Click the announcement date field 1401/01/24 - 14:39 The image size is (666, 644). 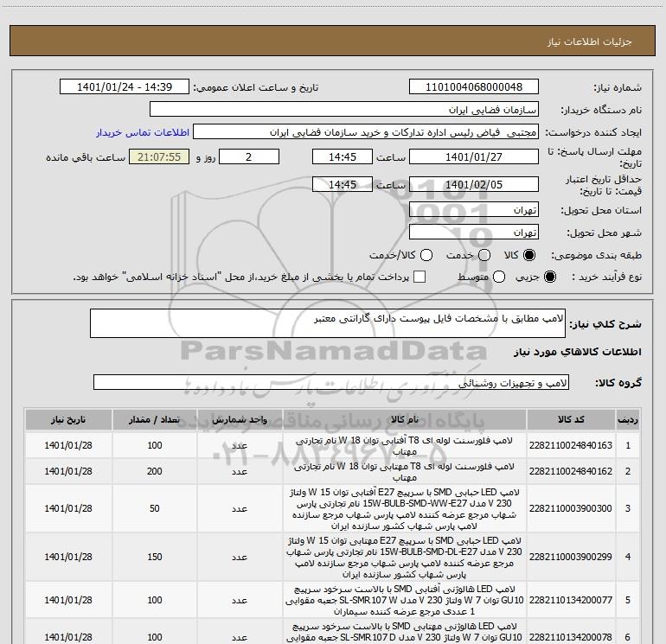(125, 87)
